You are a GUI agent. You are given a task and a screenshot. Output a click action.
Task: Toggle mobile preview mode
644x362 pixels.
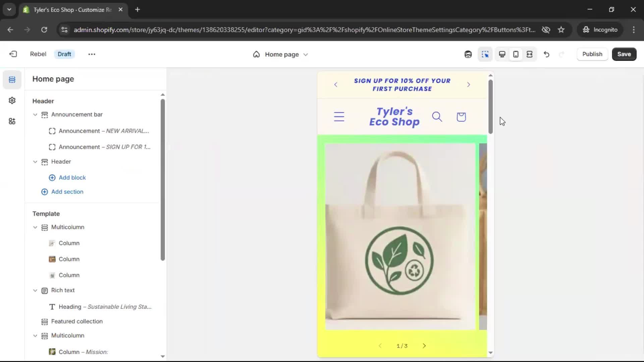point(516,54)
